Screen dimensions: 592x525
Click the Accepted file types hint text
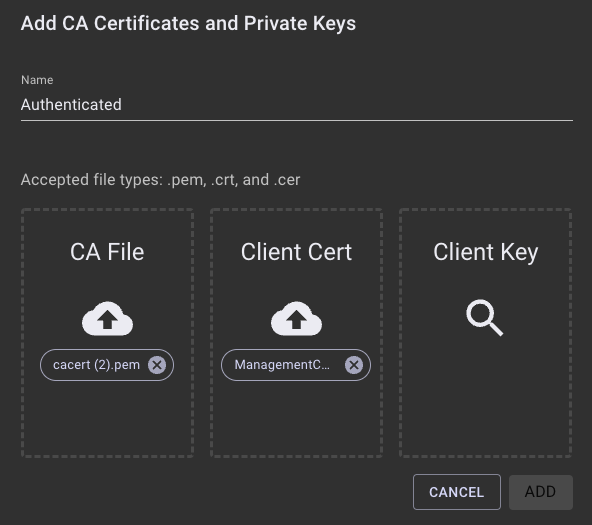pyautogui.click(x=160, y=180)
